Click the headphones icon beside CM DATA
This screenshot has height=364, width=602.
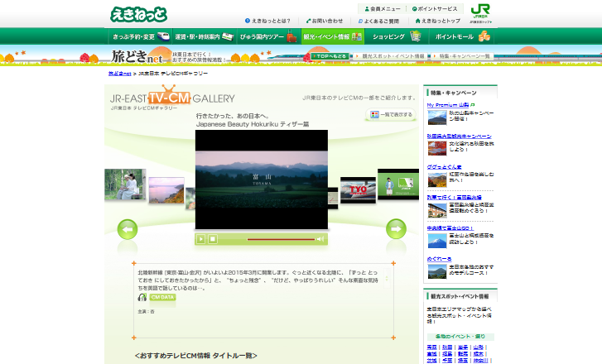point(142,297)
